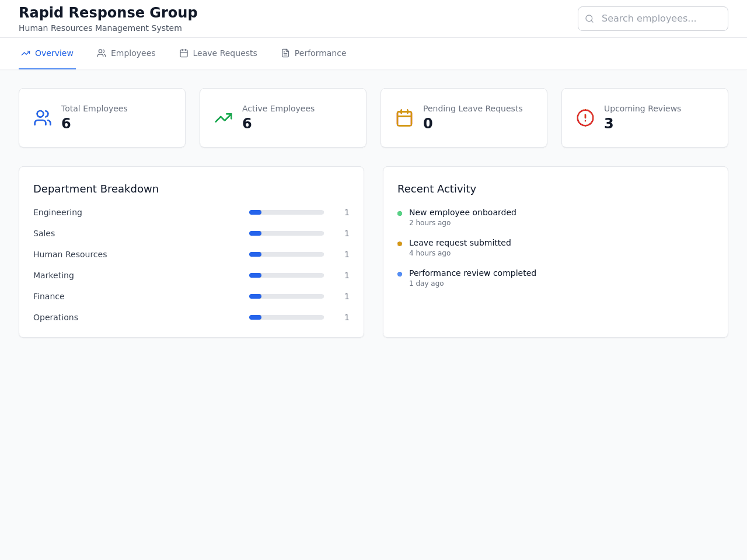Go to the Leave Requests tab

[218, 53]
